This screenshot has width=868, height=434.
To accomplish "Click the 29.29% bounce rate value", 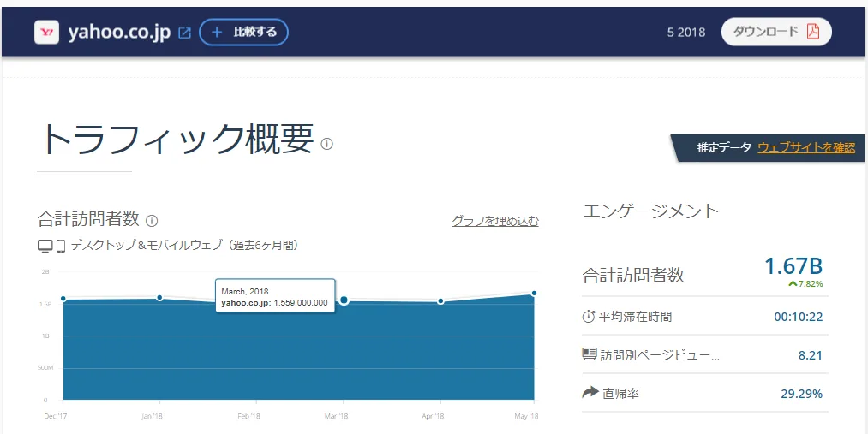I will pos(801,394).
